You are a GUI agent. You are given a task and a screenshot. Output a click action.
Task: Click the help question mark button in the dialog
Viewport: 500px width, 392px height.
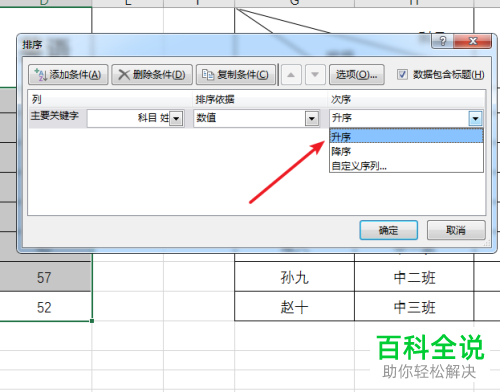click(x=443, y=41)
